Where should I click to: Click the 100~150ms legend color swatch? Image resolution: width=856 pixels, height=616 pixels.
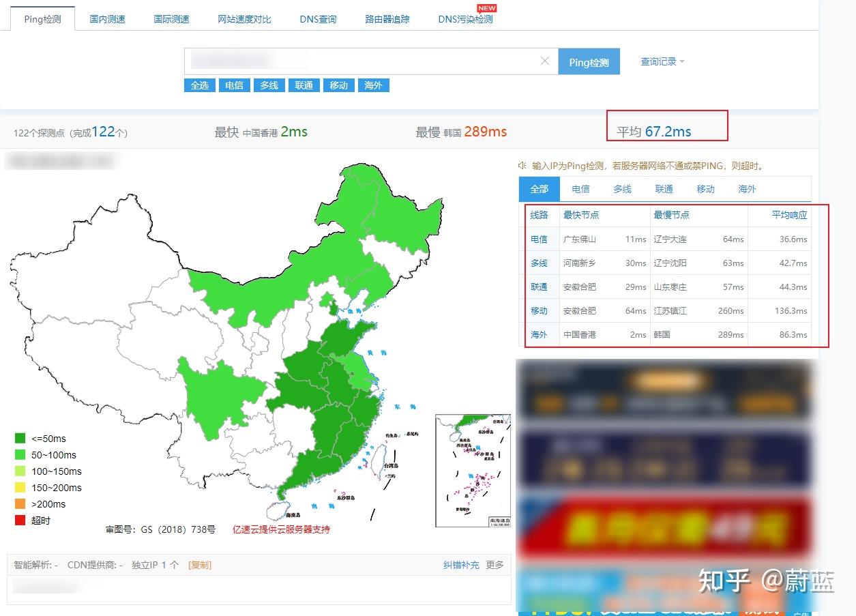(x=20, y=471)
